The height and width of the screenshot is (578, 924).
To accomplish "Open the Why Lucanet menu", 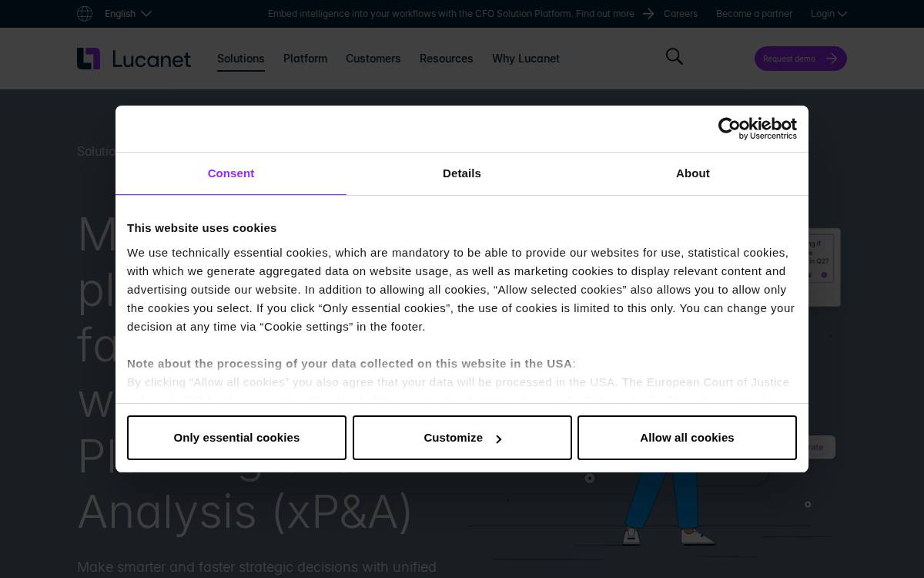I will pyautogui.click(x=526, y=59).
